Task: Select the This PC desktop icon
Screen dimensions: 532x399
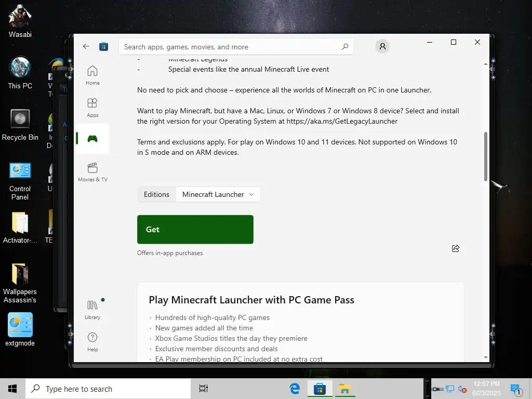Action: pyautogui.click(x=20, y=73)
